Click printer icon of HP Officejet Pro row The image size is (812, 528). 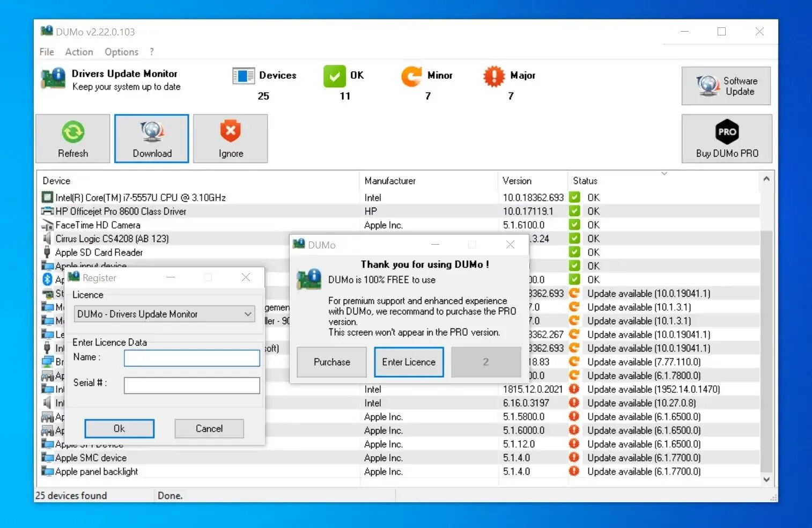(x=47, y=211)
